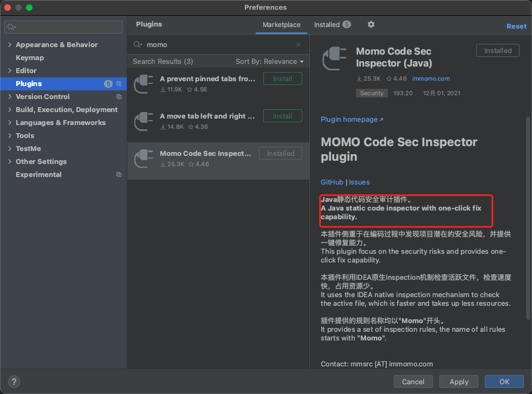The height and width of the screenshot is (394, 532).
Task: Switch to the Installed tab
Action: pyautogui.click(x=332, y=25)
